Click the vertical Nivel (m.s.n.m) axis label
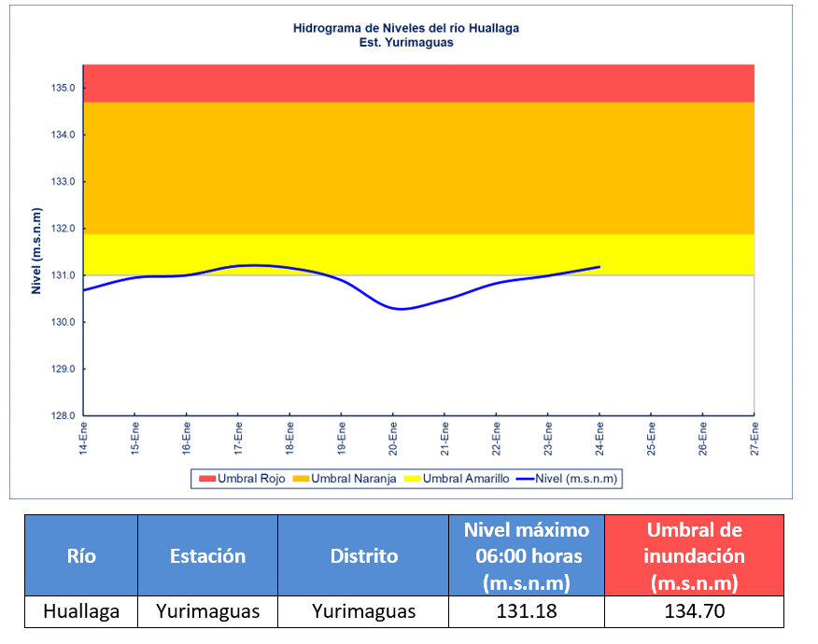 click(36, 250)
